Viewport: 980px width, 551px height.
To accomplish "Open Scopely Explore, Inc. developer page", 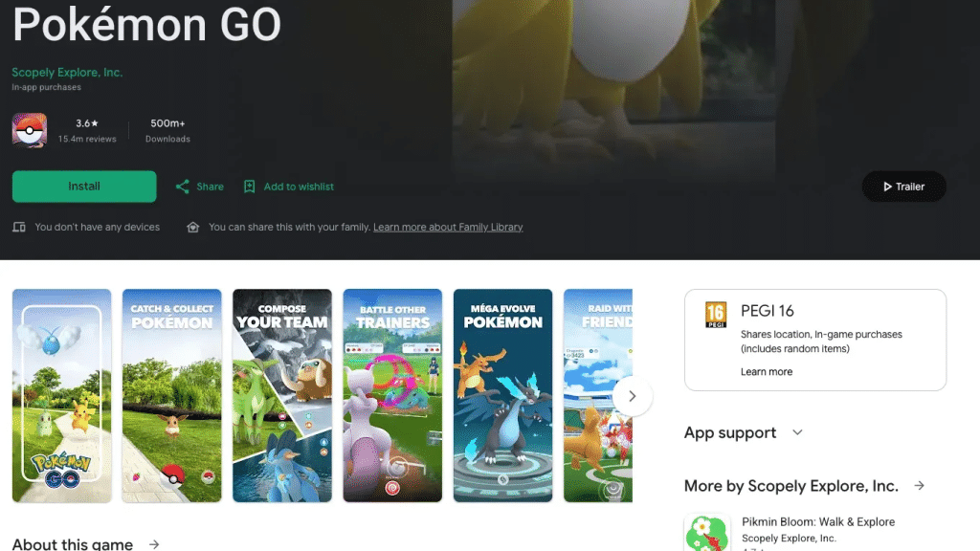I will pyautogui.click(x=67, y=73).
